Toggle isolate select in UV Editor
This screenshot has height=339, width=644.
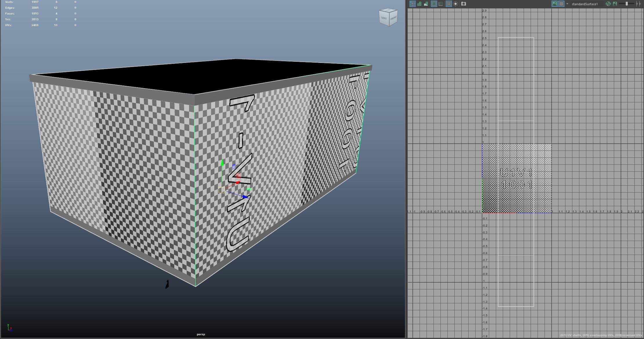pyautogui.click(x=456, y=4)
